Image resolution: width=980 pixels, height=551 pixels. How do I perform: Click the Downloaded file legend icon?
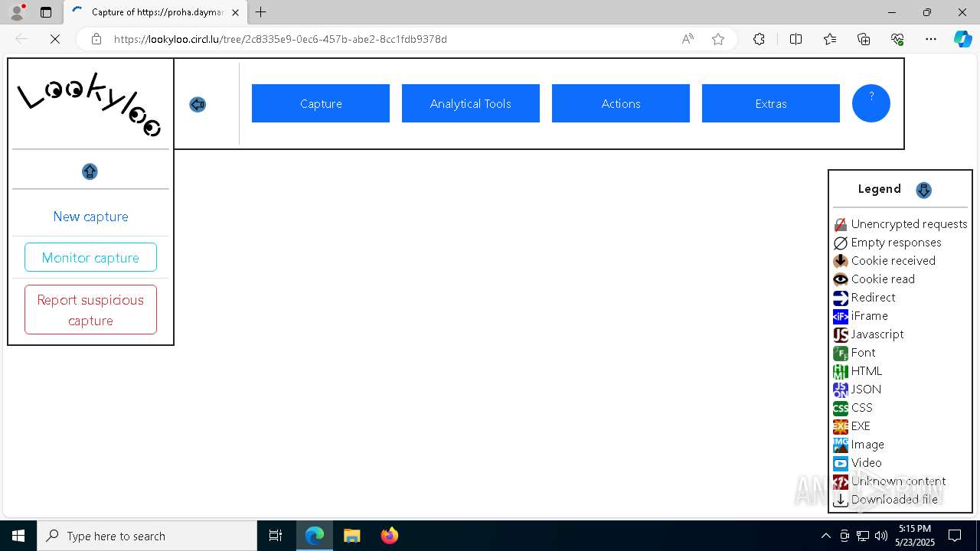tap(841, 500)
